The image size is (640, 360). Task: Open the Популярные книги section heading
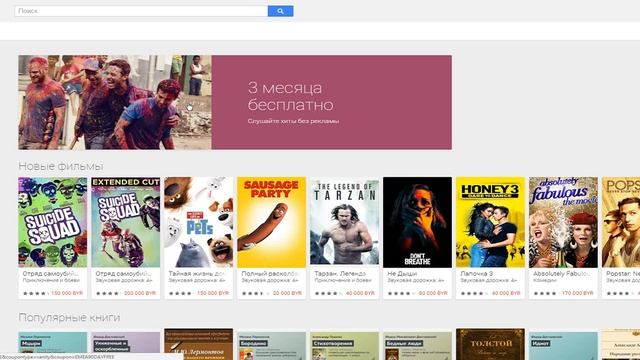69,318
